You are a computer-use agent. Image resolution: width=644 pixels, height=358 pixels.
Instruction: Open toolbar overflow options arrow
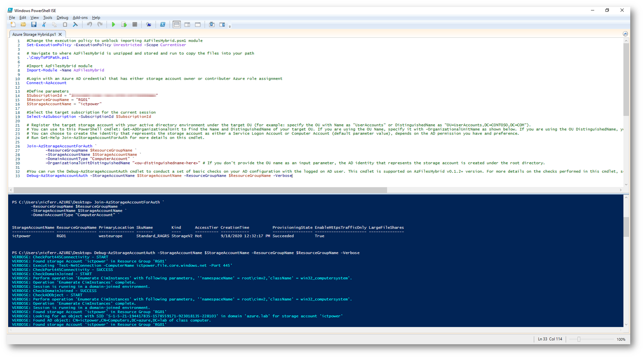230,26
